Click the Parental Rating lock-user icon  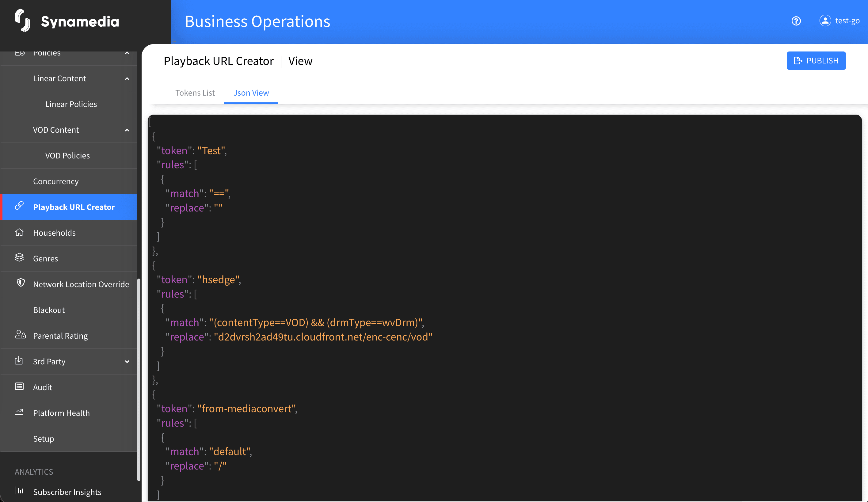click(x=20, y=335)
